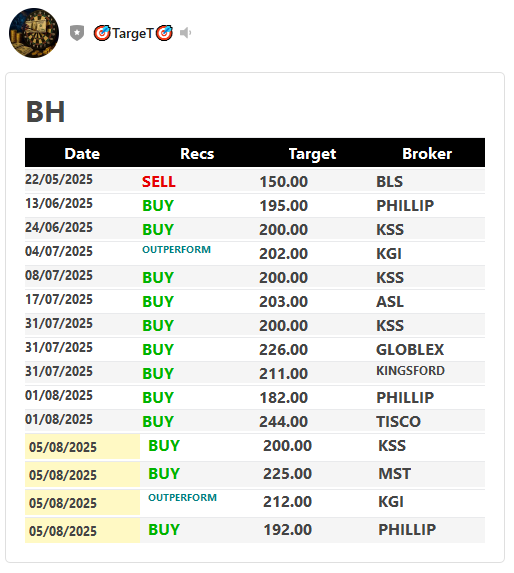Open the TargeT channel name
The width and height of the screenshot is (514, 573).
tap(132, 33)
